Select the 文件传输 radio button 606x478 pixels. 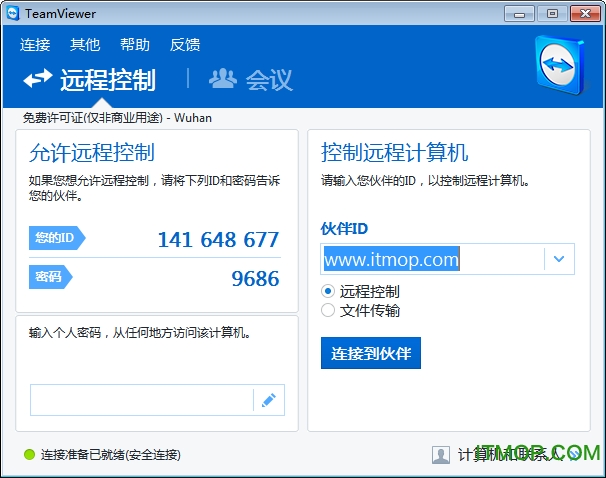328,310
